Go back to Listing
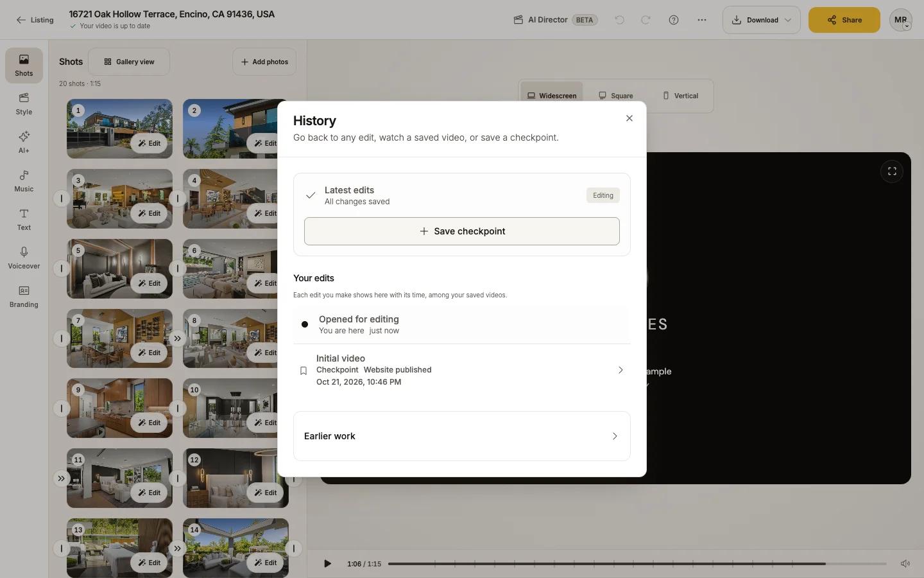924x578 pixels. (x=35, y=20)
